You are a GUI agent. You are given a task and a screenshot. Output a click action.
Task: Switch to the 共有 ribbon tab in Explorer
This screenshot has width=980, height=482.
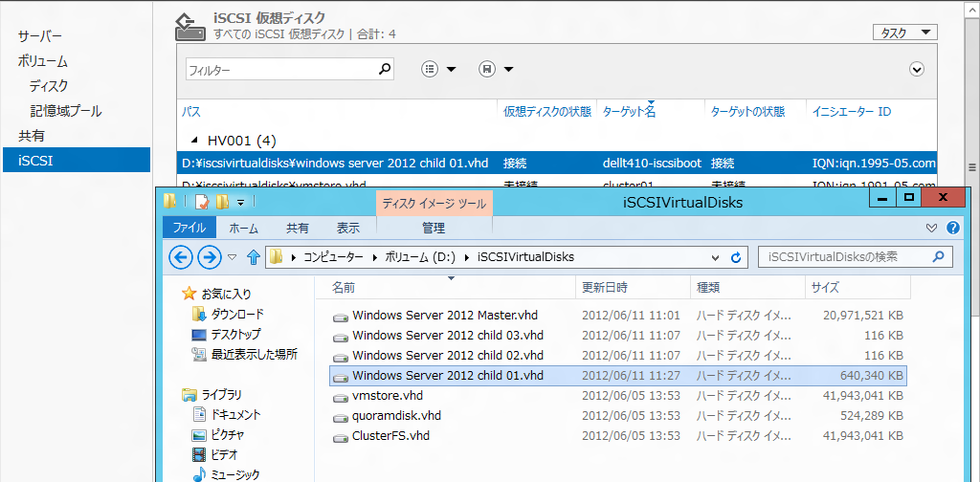tap(298, 229)
